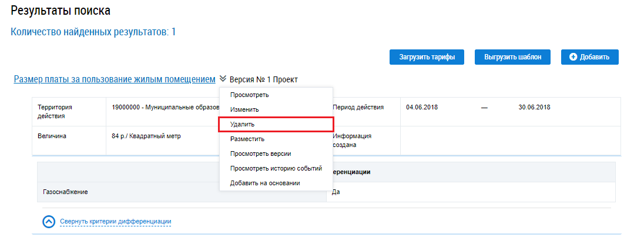The height and width of the screenshot is (247, 644).
Task: Select Разместить from the menu
Action: tap(247, 139)
